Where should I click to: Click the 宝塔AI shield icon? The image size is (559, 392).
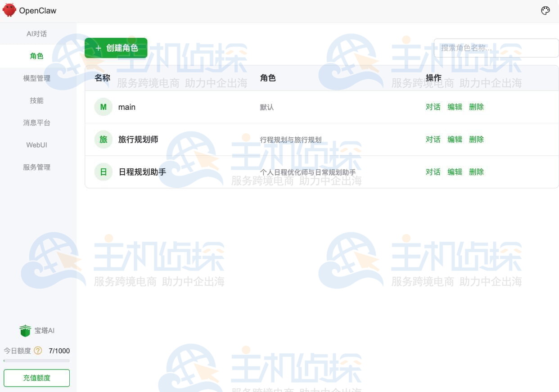[25, 330]
